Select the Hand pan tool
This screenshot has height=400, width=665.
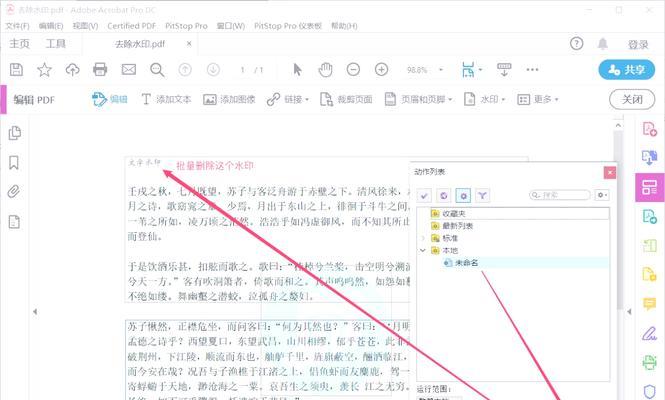click(325, 69)
